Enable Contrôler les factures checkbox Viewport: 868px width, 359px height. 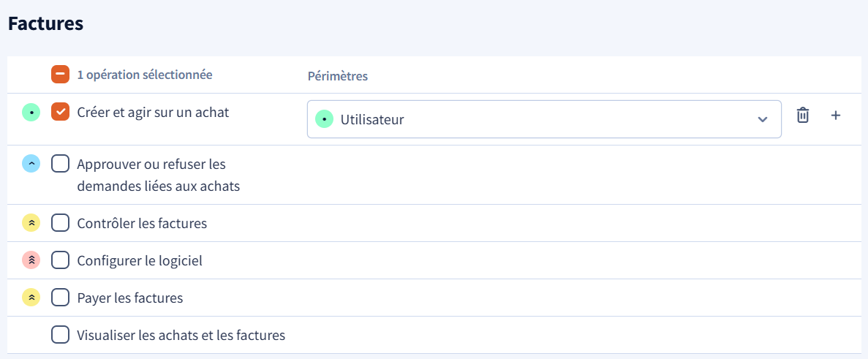click(61, 223)
